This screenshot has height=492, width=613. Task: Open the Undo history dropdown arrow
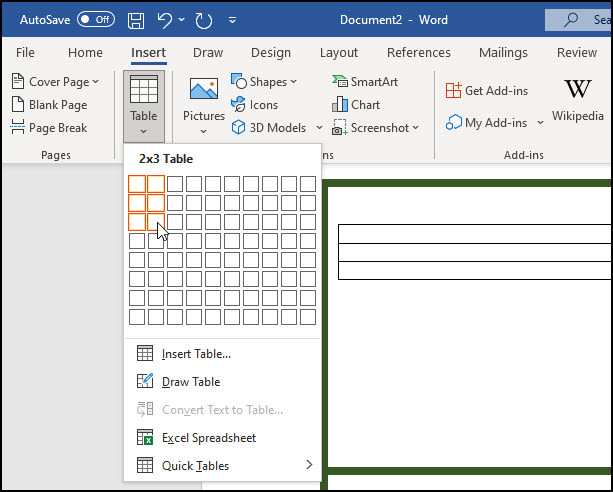point(181,19)
